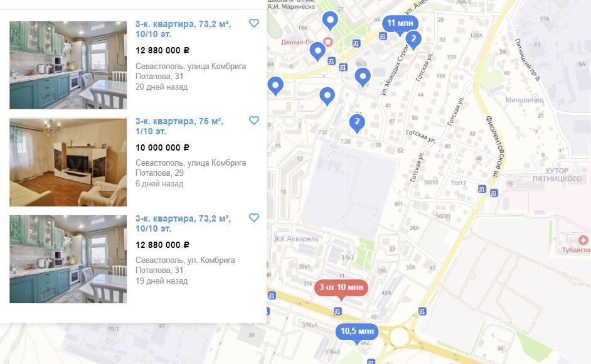Open the 11 млн price marker
Viewport: 591px width, 364px height.
point(400,23)
